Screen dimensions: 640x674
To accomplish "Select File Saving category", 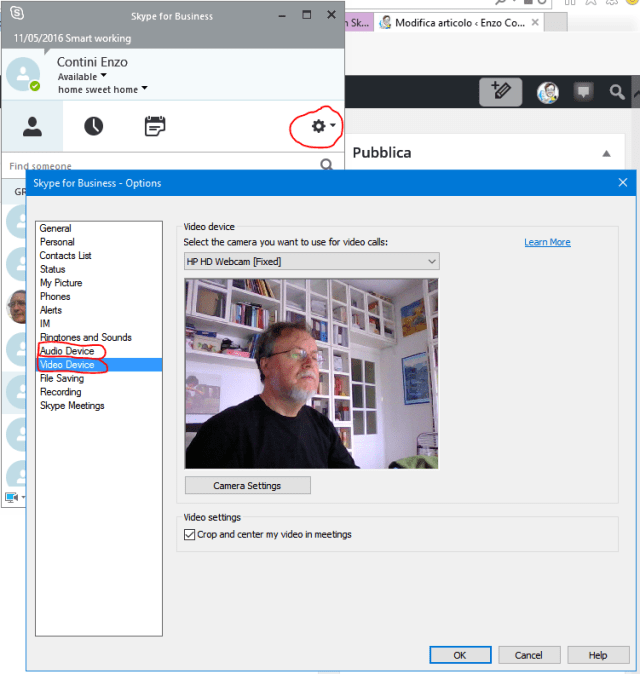I will pos(62,378).
